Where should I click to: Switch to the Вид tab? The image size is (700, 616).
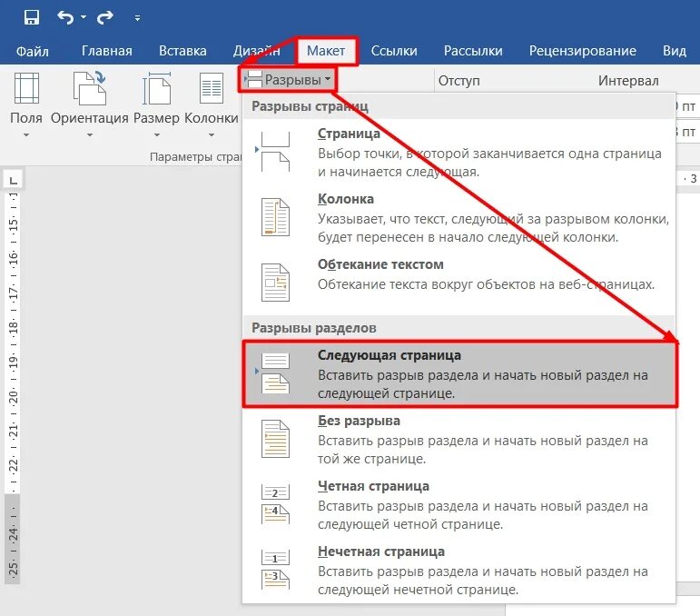click(x=674, y=51)
